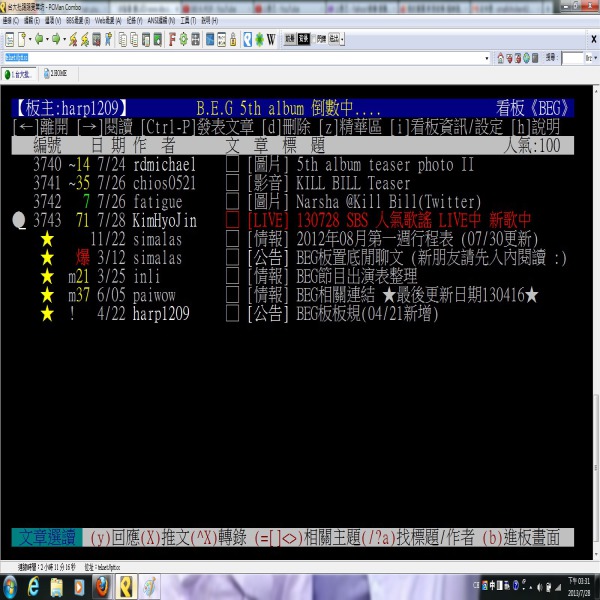
Task: Open font settings with red F icon
Action: 172,39
